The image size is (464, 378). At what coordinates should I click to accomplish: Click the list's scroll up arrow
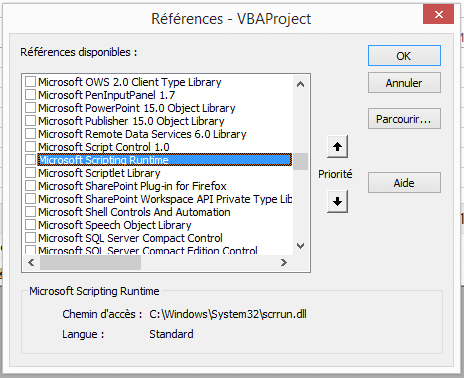click(x=300, y=84)
